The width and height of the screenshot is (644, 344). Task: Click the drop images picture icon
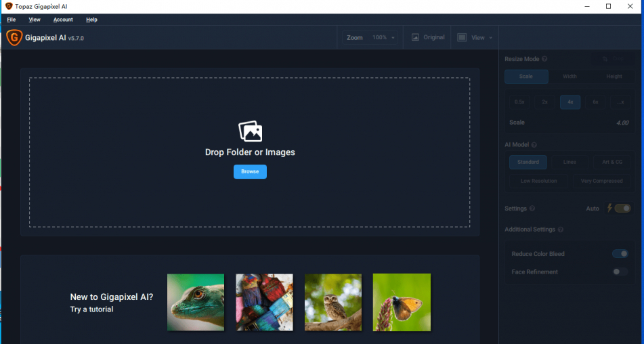tap(250, 131)
